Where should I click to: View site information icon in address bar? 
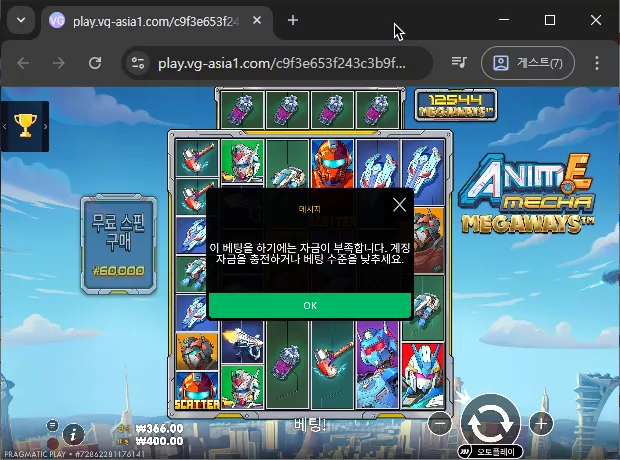[x=138, y=63]
